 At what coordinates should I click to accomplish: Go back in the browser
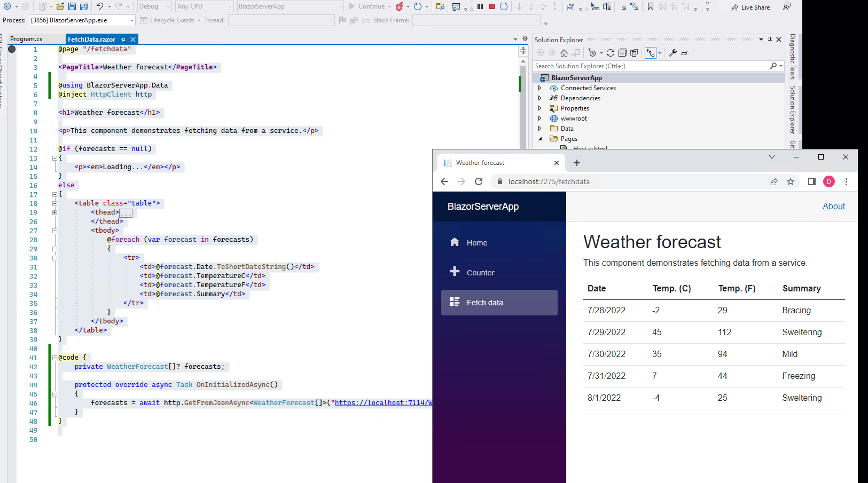click(444, 181)
